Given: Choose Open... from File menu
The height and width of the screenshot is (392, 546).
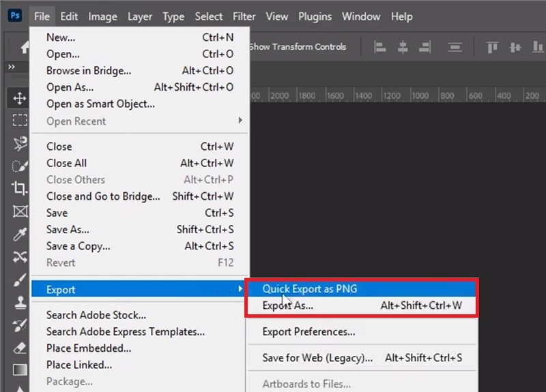Looking at the screenshot, I should pyautogui.click(x=140, y=54).
